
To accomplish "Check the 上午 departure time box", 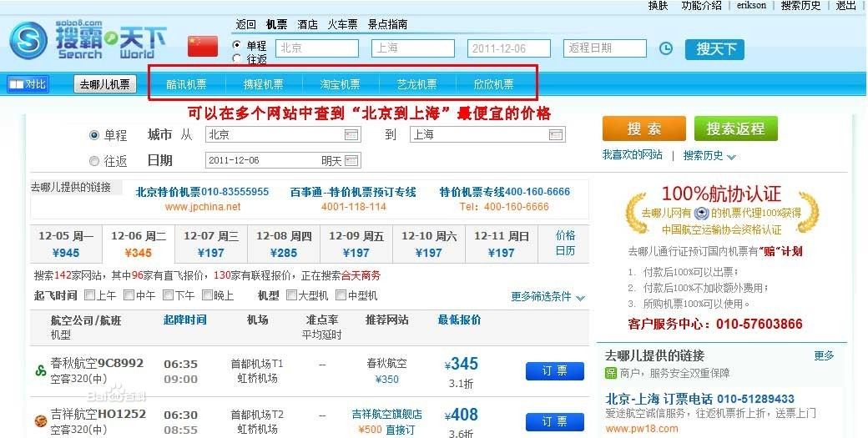I will [89, 295].
